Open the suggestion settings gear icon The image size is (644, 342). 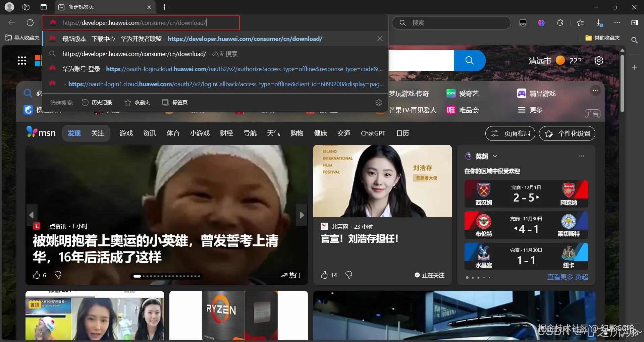click(x=379, y=103)
